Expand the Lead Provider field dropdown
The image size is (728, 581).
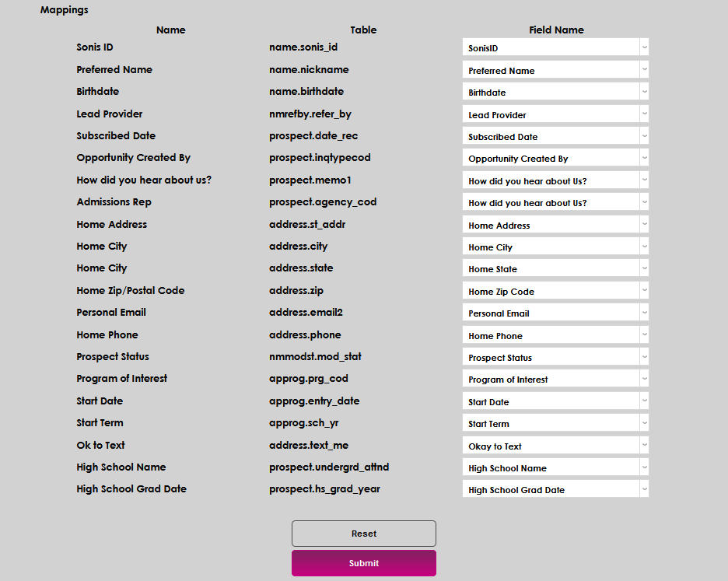point(555,114)
